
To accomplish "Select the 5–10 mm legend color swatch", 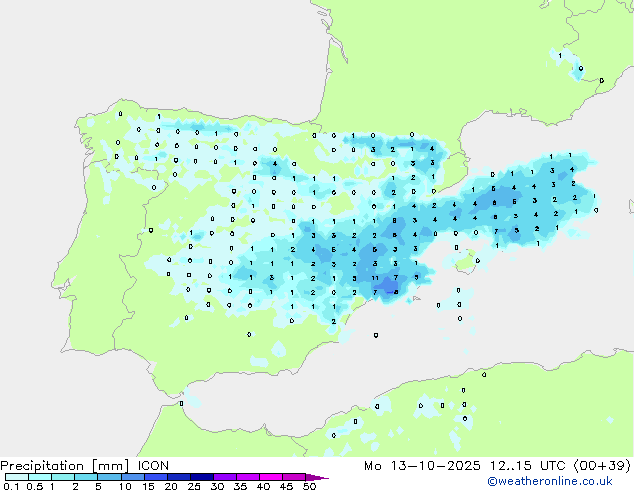I will pyautogui.click(x=109, y=477).
